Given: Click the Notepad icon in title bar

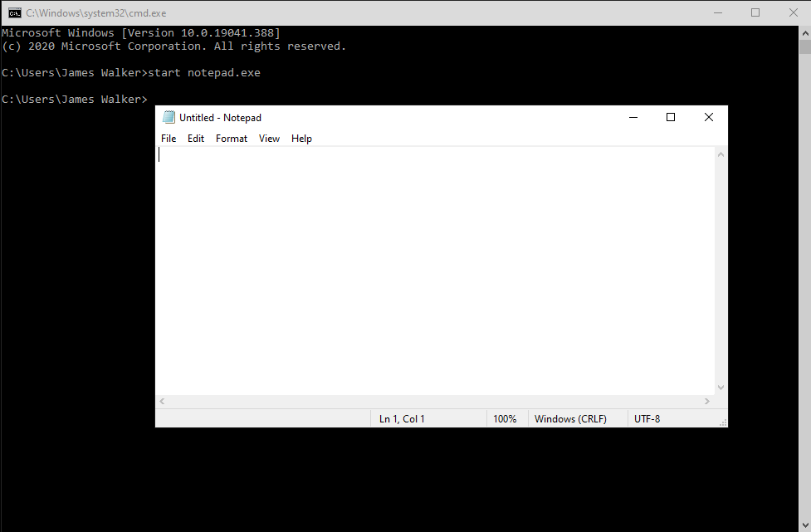Looking at the screenshot, I should (169, 118).
